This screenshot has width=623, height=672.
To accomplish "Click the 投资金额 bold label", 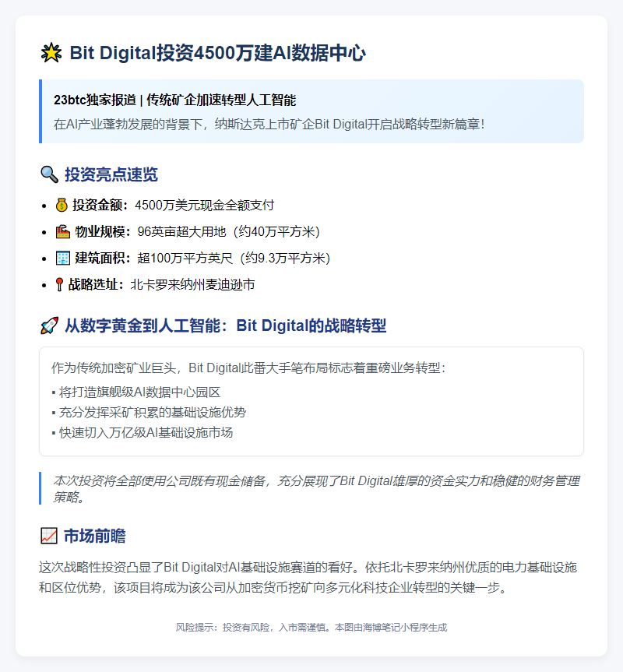I will point(100,206).
